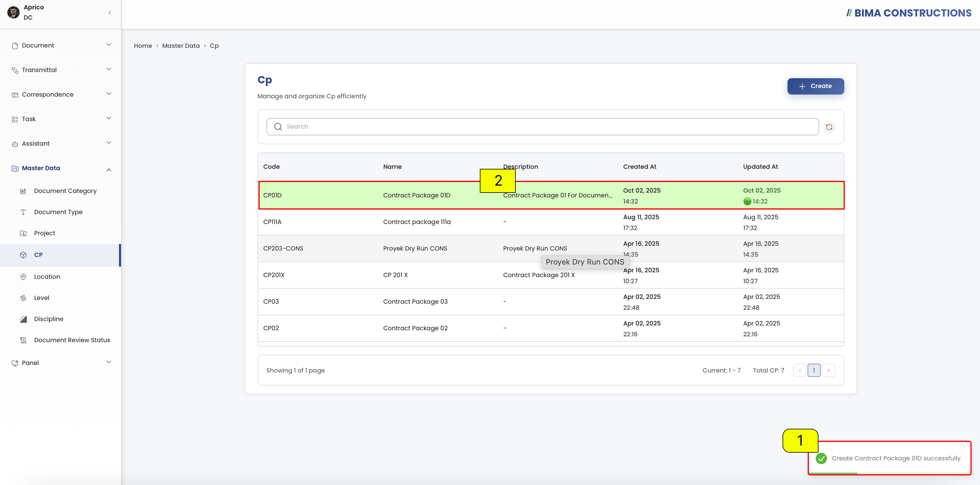Click the Location pin icon
Screen dimensions: 980x485
point(23,277)
